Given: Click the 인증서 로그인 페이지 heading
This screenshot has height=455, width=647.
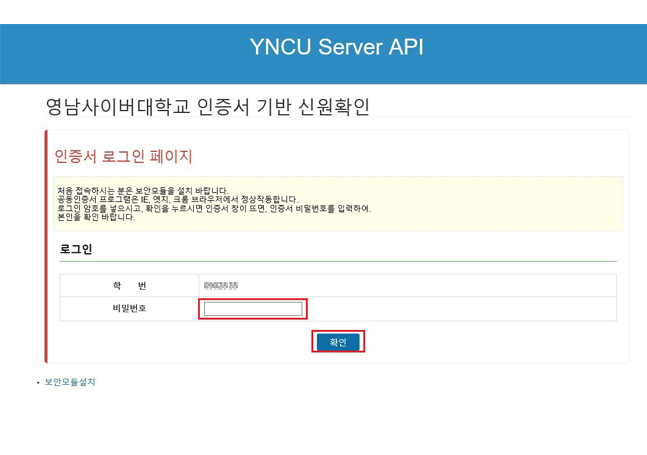Looking at the screenshot, I should point(123,156).
